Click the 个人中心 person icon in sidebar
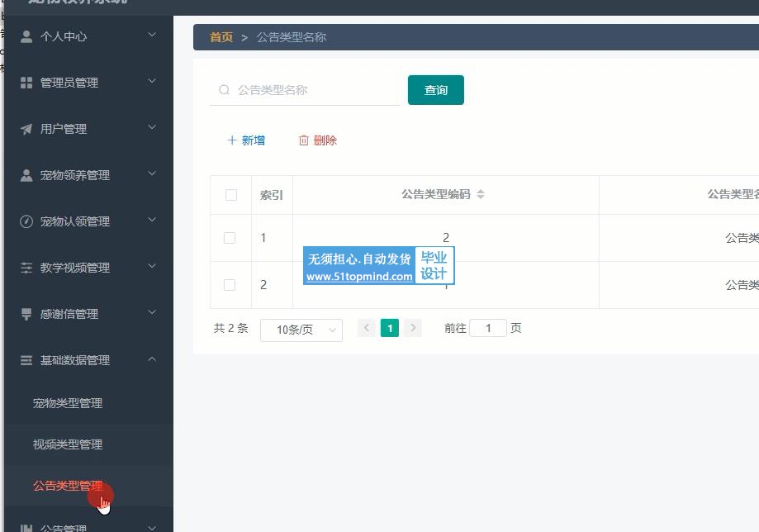Image resolution: width=759 pixels, height=532 pixels. [26, 36]
